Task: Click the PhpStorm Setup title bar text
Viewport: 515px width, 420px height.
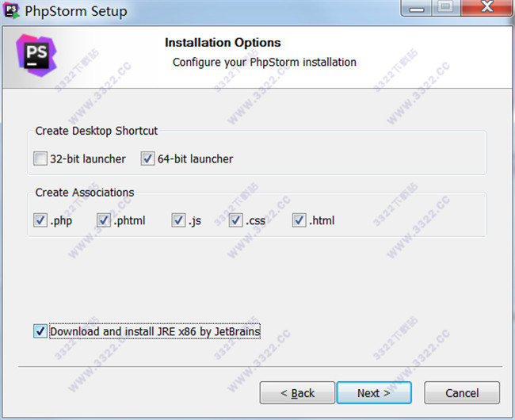Action: tap(76, 12)
